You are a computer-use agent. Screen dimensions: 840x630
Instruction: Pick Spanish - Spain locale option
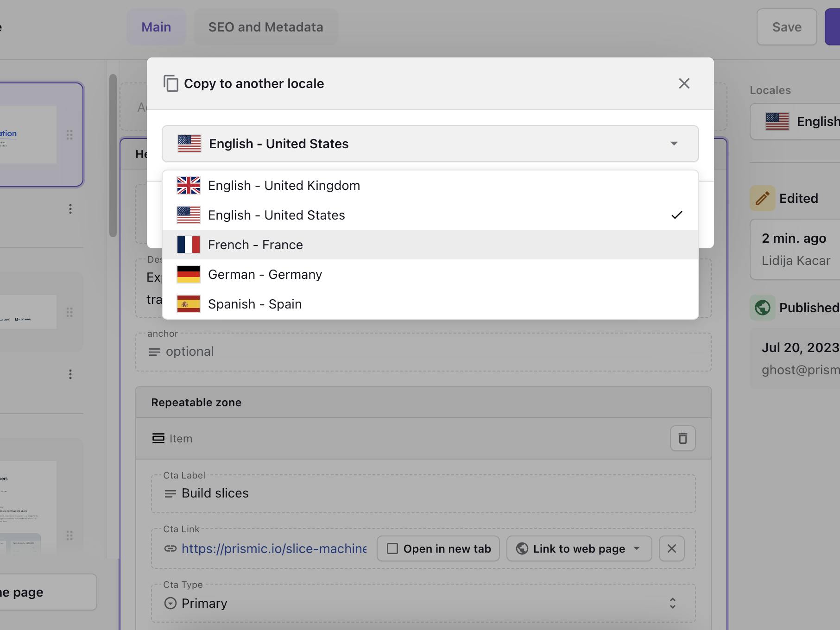point(255,304)
